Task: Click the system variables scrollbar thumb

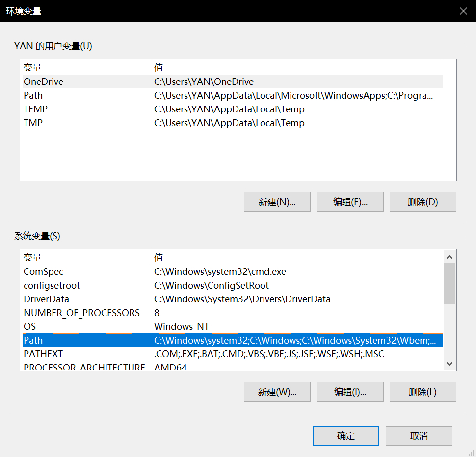Action: point(450,283)
